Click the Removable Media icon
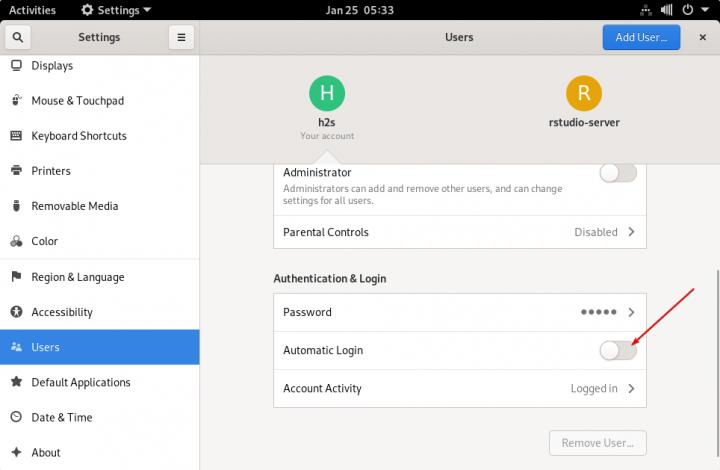 coord(17,206)
